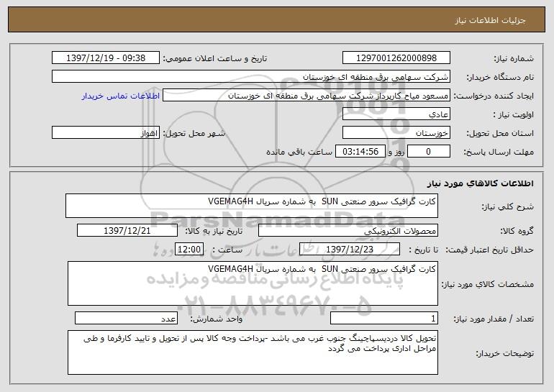Click the label مشخصات کالای مورد نیاز

[x=488, y=284]
